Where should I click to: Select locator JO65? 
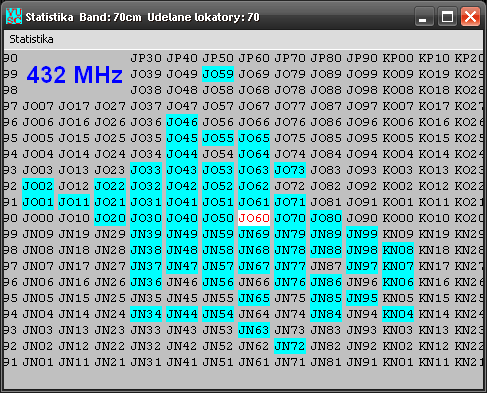tap(254, 138)
